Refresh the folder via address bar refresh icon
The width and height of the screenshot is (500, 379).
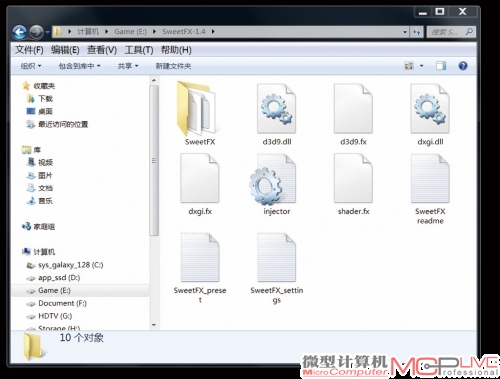pos(416,32)
